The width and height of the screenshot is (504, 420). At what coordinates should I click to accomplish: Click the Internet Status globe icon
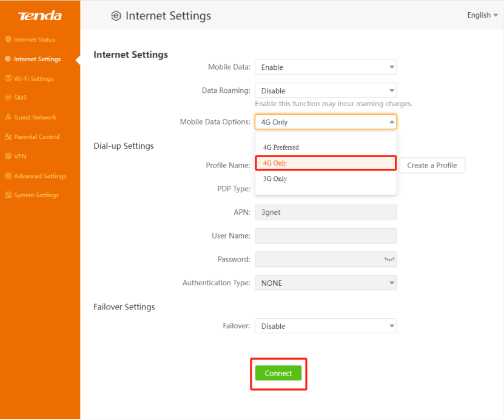pyautogui.click(x=8, y=39)
